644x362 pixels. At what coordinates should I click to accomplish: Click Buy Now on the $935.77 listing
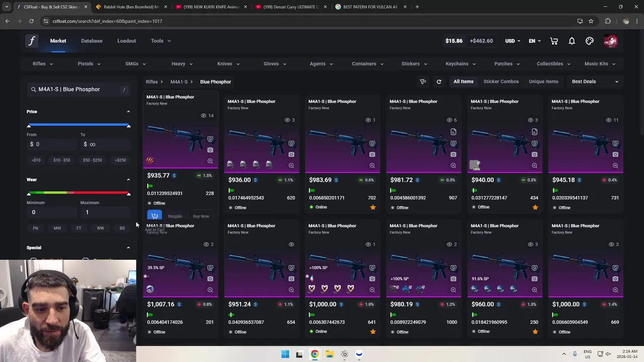click(x=201, y=216)
